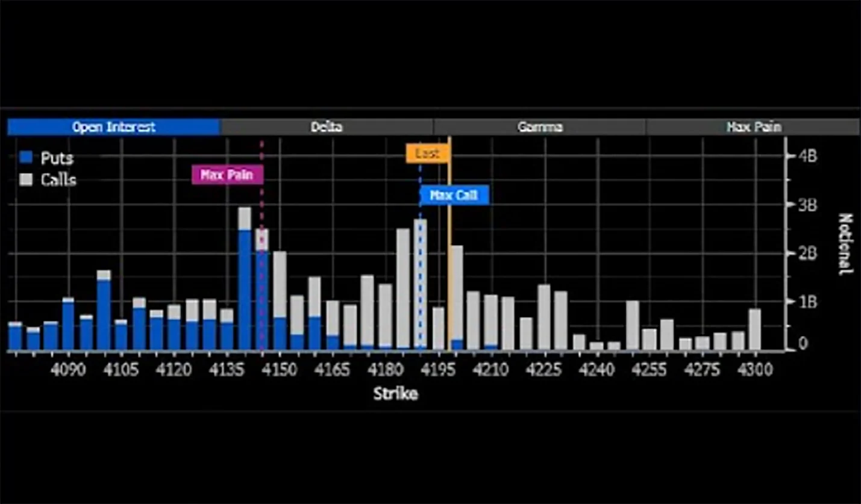Click the orange Last marker label
Screen dimensions: 861x504
pyautogui.click(x=427, y=154)
